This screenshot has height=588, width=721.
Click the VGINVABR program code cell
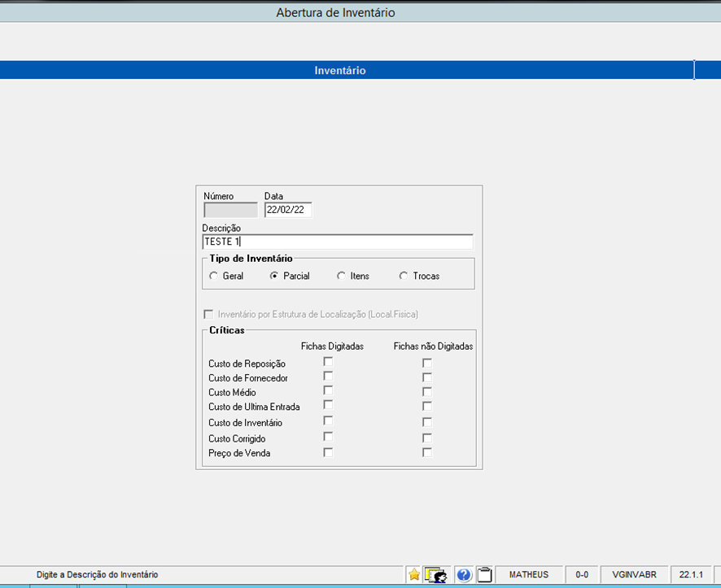(634, 575)
